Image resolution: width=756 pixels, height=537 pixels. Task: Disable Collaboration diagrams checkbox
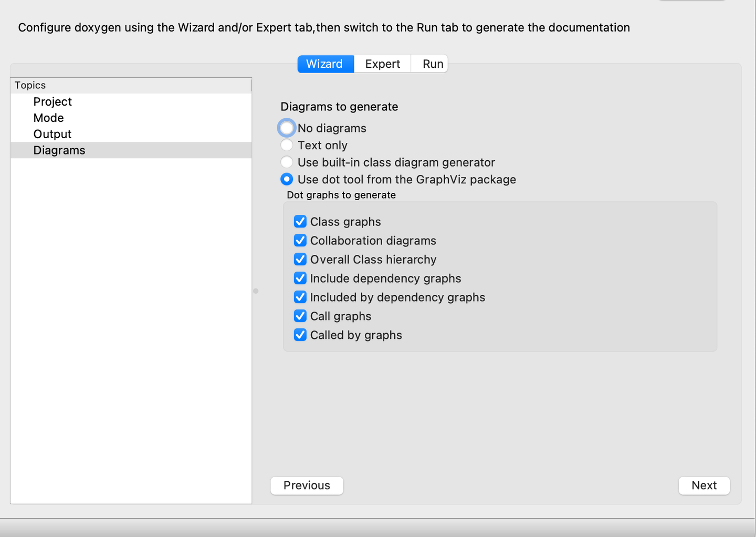pyautogui.click(x=300, y=241)
